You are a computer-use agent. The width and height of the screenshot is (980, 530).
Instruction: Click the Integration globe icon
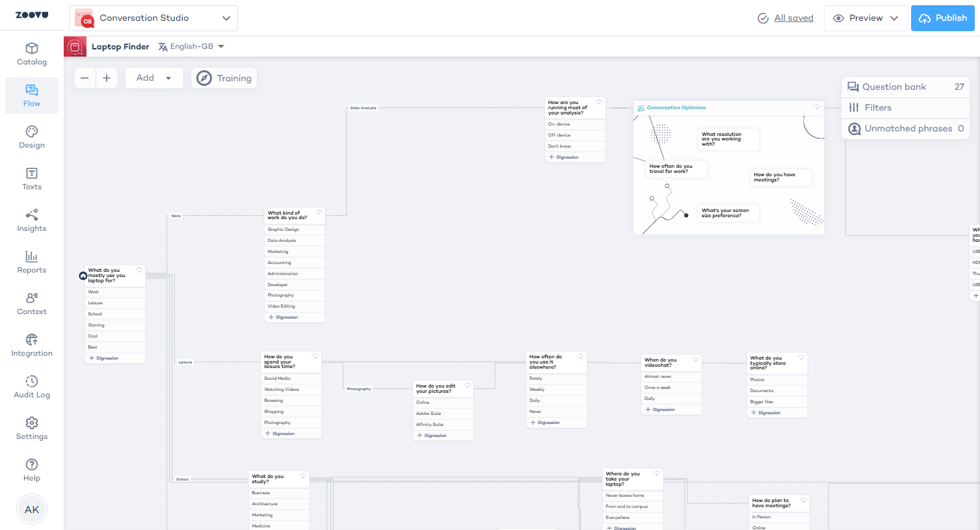(32, 339)
